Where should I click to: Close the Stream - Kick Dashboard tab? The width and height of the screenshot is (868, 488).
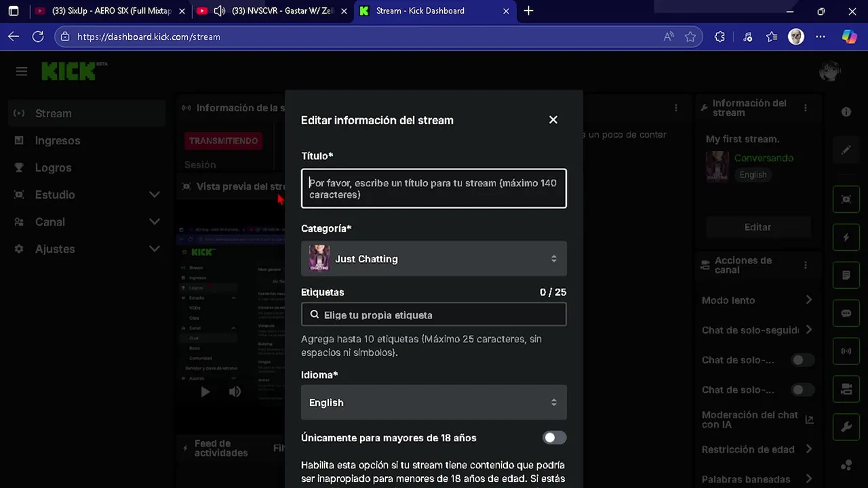(507, 11)
